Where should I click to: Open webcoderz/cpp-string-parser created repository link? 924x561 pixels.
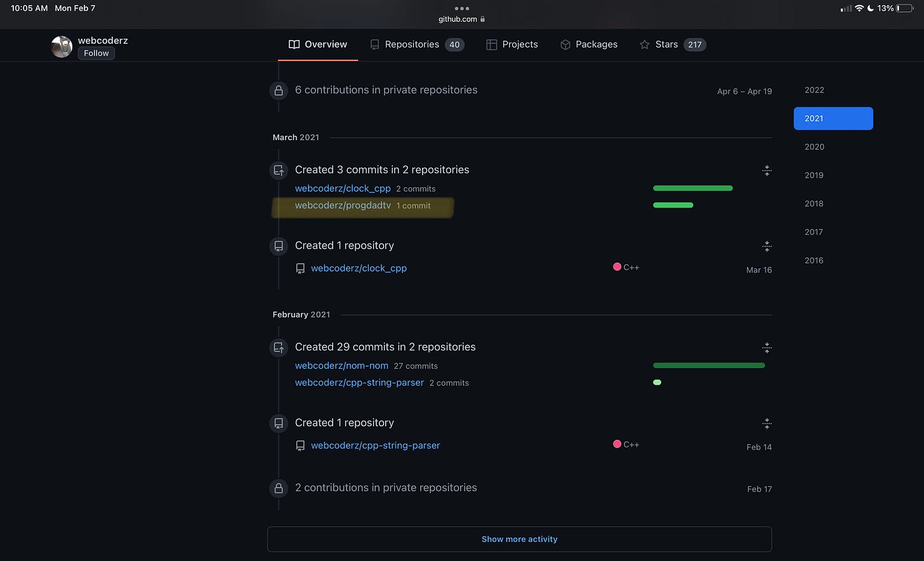pos(375,445)
